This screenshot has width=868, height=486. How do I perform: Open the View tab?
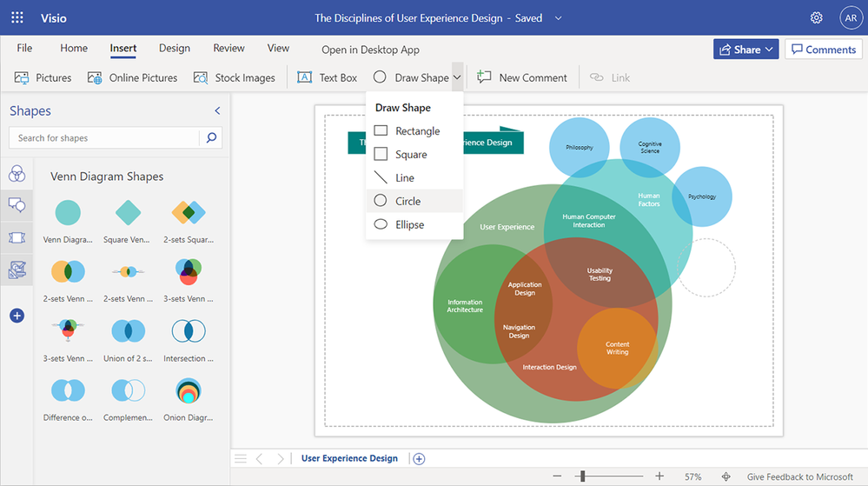[x=278, y=48]
